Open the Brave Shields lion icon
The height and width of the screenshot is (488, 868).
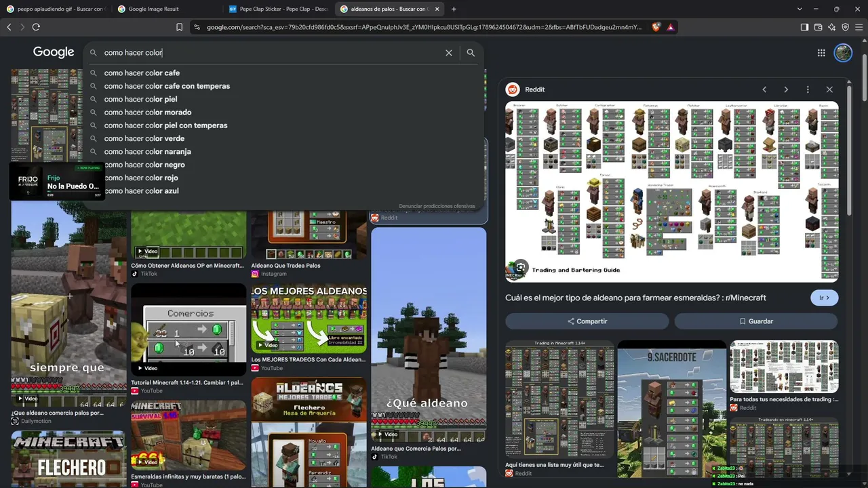point(656,27)
